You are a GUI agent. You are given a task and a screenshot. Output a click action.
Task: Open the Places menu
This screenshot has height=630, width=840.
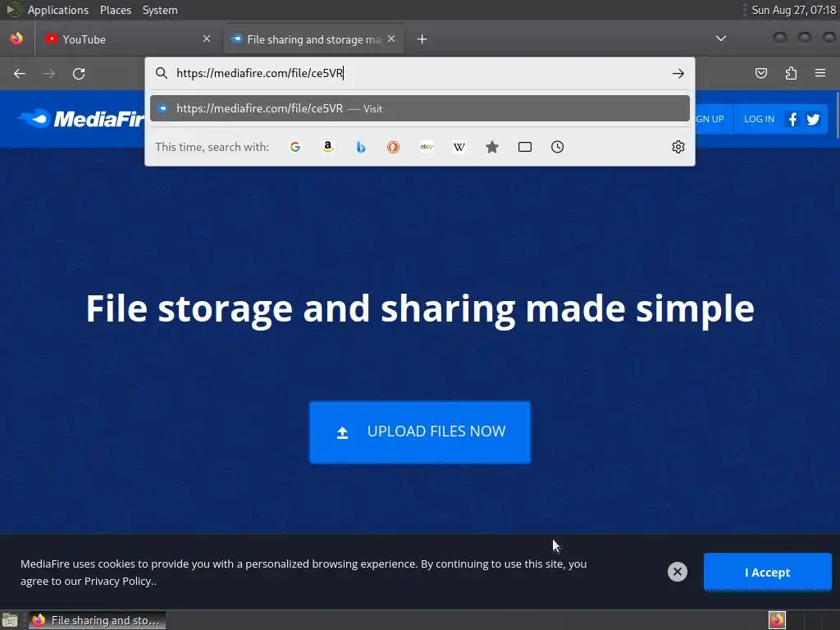point(116,10)
